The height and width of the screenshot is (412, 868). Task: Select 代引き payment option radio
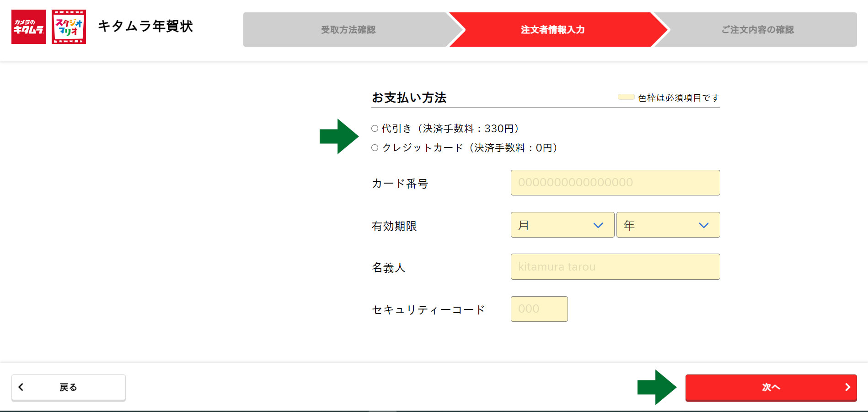click(375, 129)
